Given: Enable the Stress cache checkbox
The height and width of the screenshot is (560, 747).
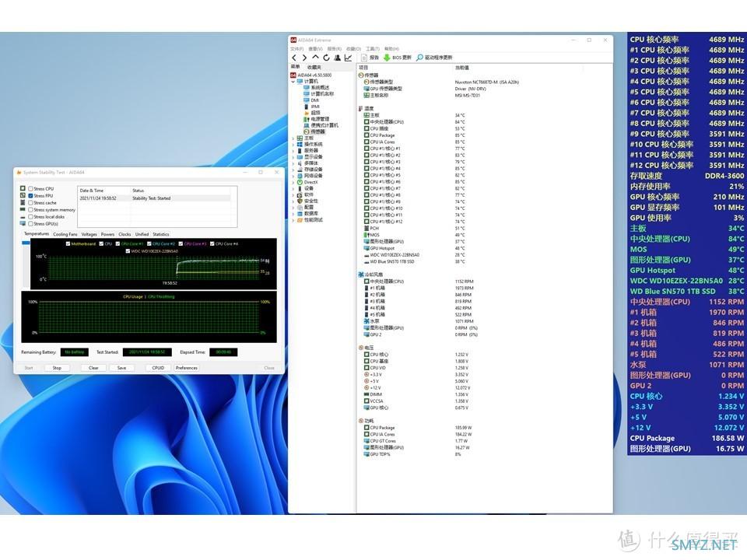Looking at the screenshot, I should pyautogui.click(x=30, y=203).
